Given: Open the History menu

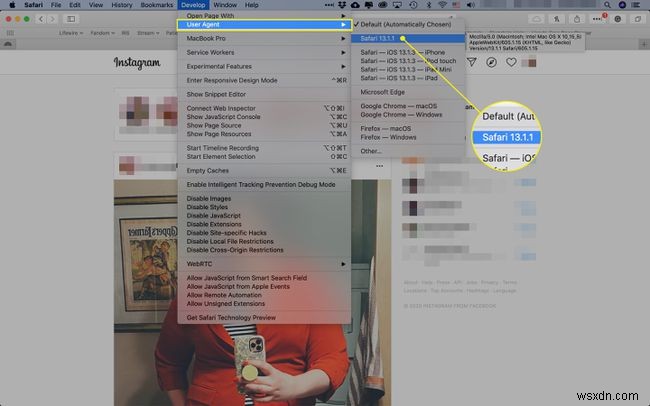Looking at the screenshot, I should pos(121,5).
